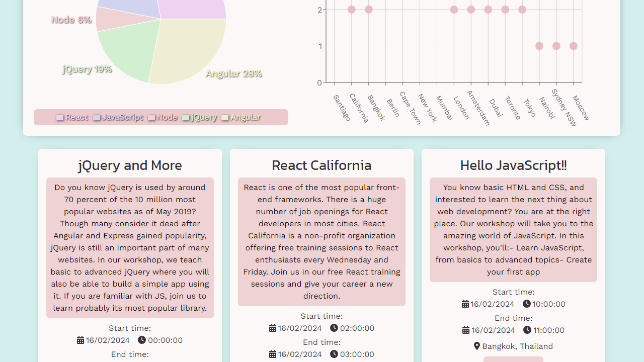Image resolution: width=644 pixels, height=362 pixels.
Task: Click the Hello JavaScript!! card title
Action: pyautogui.click(x=513, y=165)
